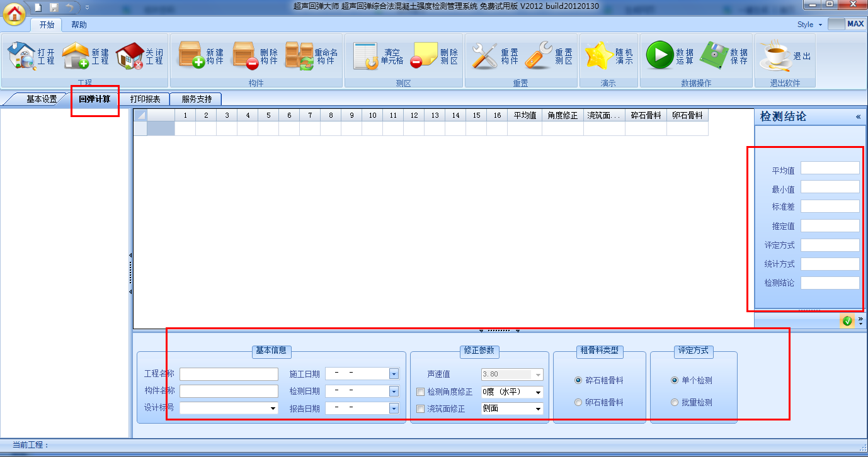The image size is (868, 457).
Task: Click the first data cell under column 1
Action: (185, 128)
